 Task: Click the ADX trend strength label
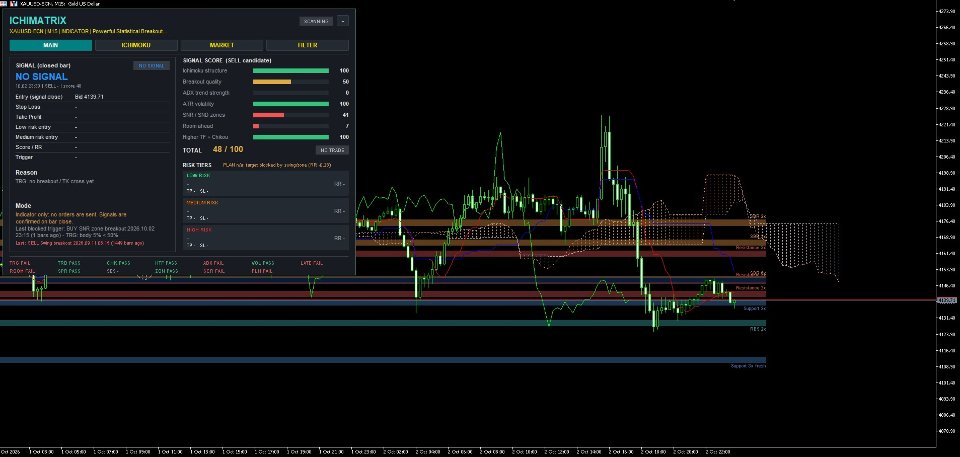[x=206, y=93]
